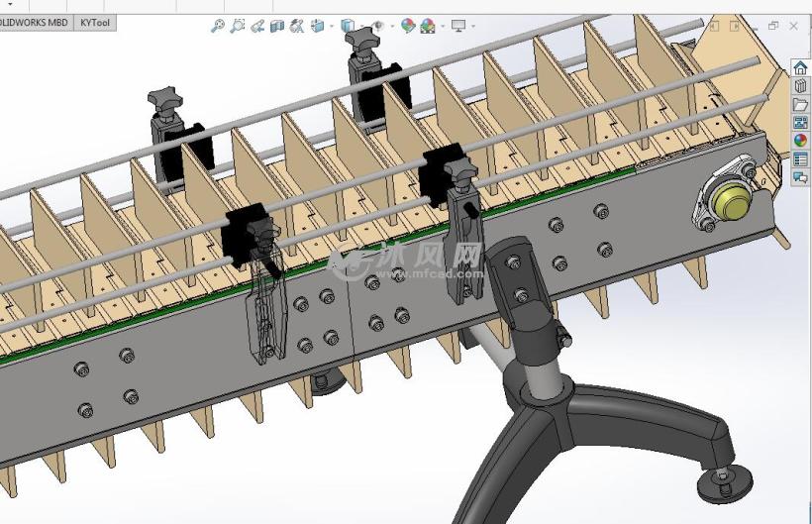Click the View Orientation cube icon
Screen dimensions: 812x524
click(317, 26)
